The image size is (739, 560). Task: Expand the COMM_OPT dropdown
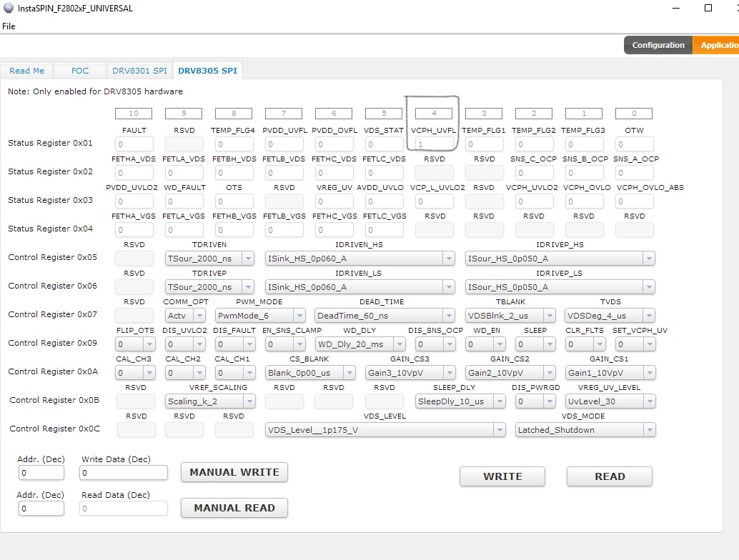tap(185, 316)
